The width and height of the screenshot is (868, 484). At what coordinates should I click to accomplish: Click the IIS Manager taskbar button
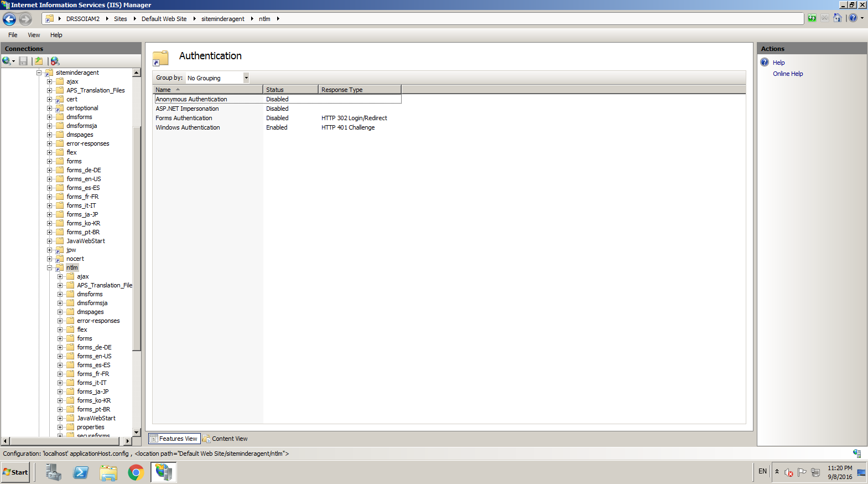click(x=164, y=472)
